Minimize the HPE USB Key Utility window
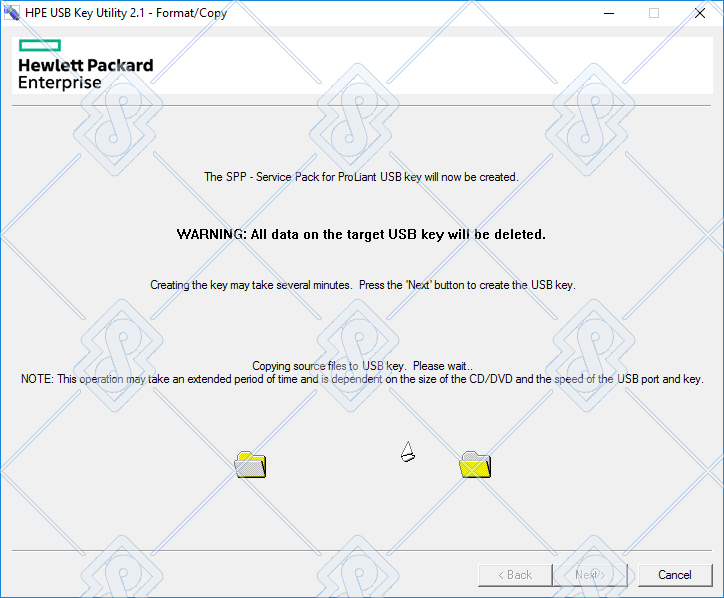Viewport: 724px width, 598px height. click(609, 13)
